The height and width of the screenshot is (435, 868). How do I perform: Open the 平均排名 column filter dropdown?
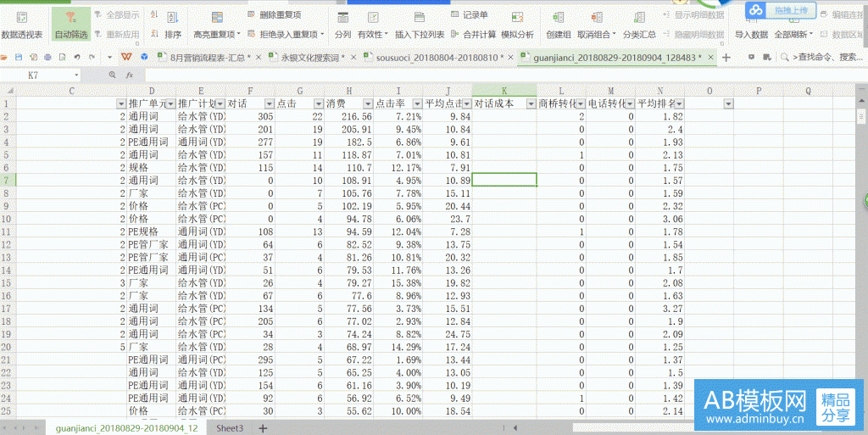[x=679, y=103]
